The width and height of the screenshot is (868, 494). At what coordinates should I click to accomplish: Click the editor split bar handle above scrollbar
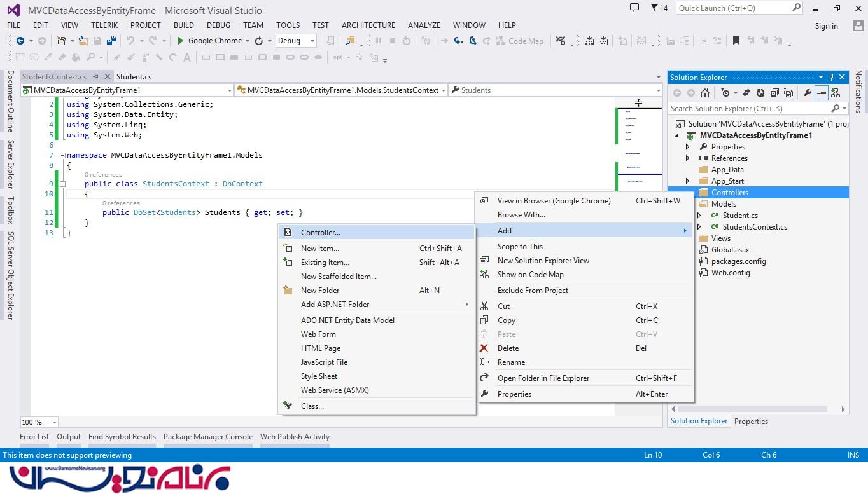[638, 102]
